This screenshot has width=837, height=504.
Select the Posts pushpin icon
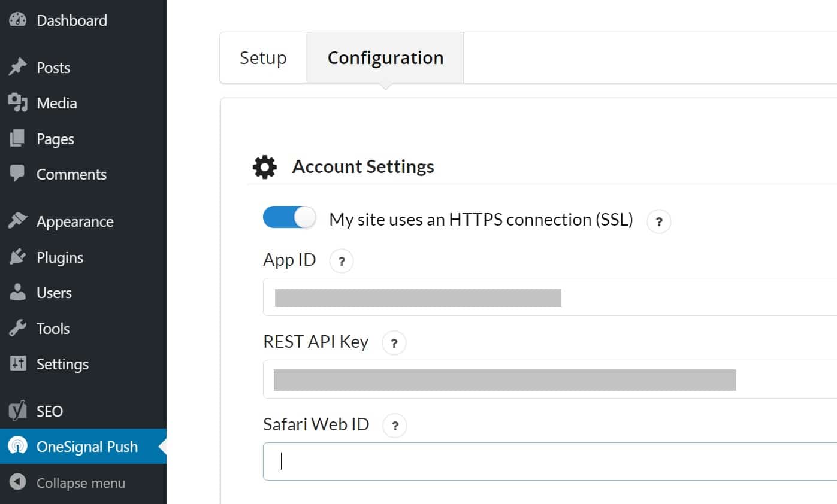tap(17, 67)
